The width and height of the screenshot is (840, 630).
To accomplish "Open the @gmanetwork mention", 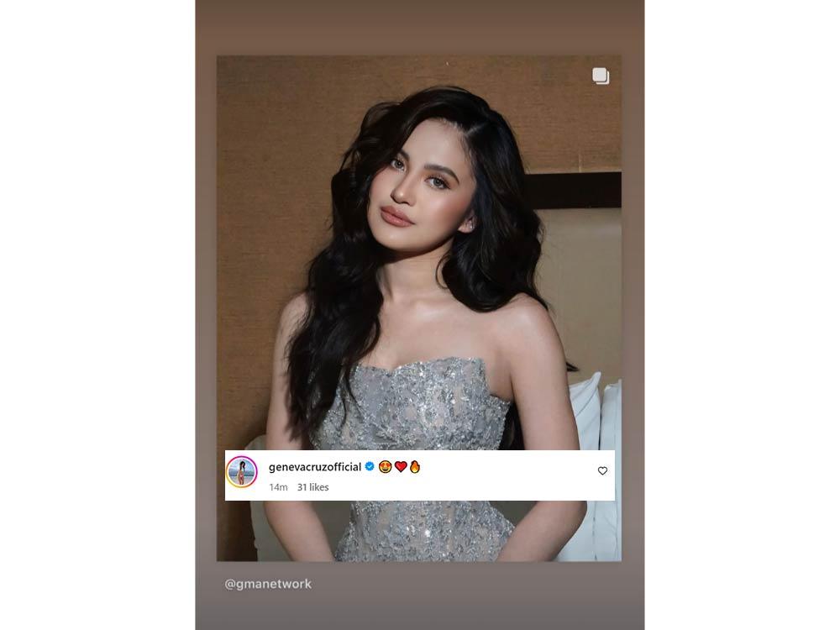I will tap(268, 584).
